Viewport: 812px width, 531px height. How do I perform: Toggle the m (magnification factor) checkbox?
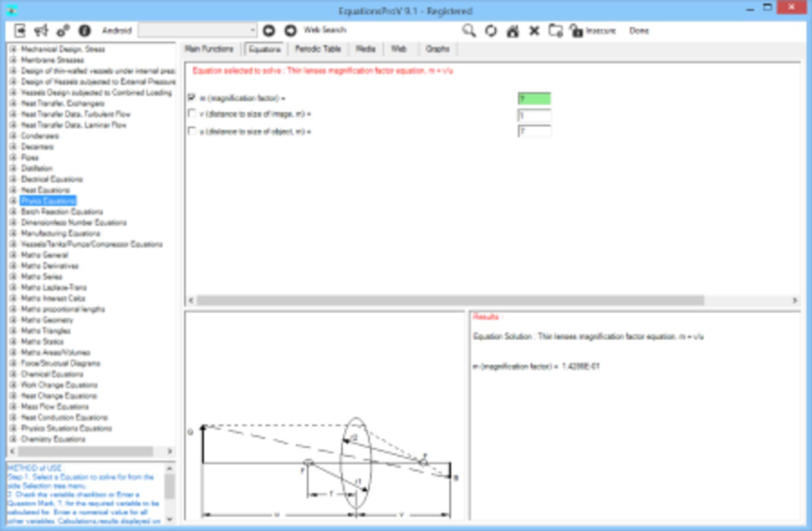click(192, 98)
